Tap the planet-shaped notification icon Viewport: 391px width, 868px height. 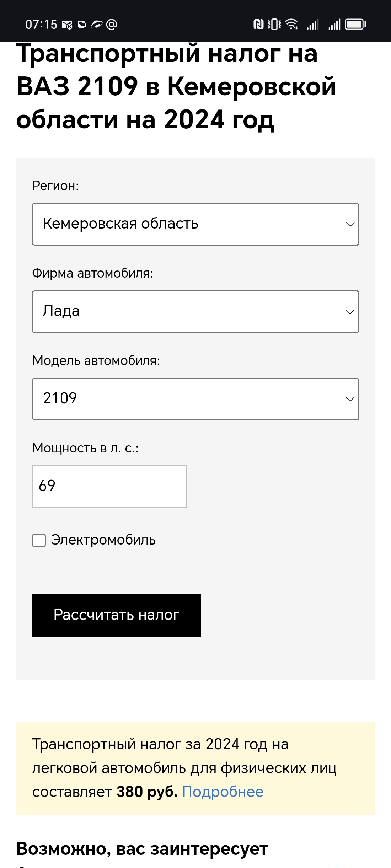[96, 24]
